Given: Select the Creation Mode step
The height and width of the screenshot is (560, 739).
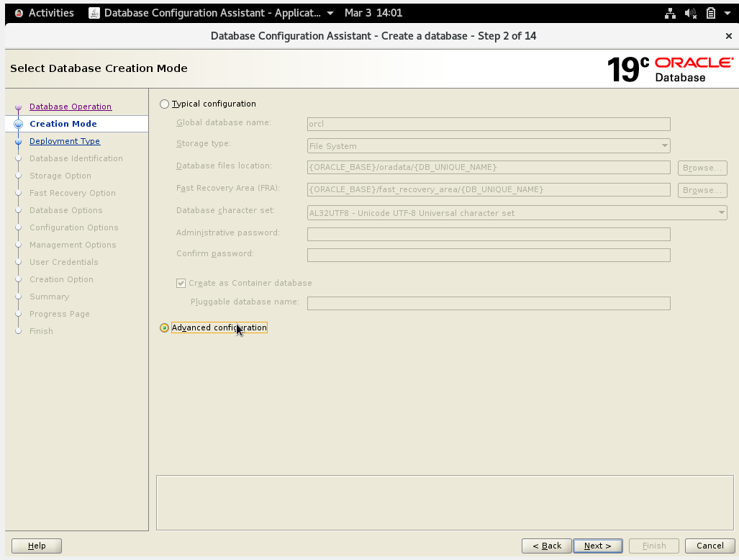Looking at the screenshot, I should (63, 124).
